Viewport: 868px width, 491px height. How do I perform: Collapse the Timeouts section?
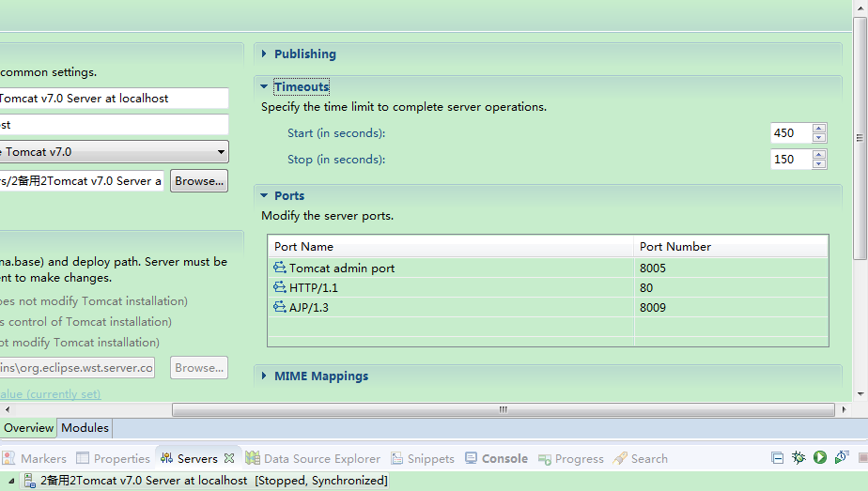click(264, 86)
